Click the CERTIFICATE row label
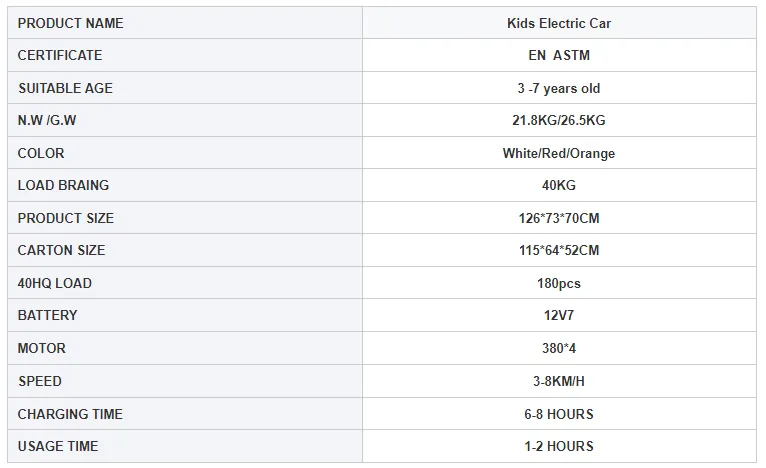 tap(60, 55)
